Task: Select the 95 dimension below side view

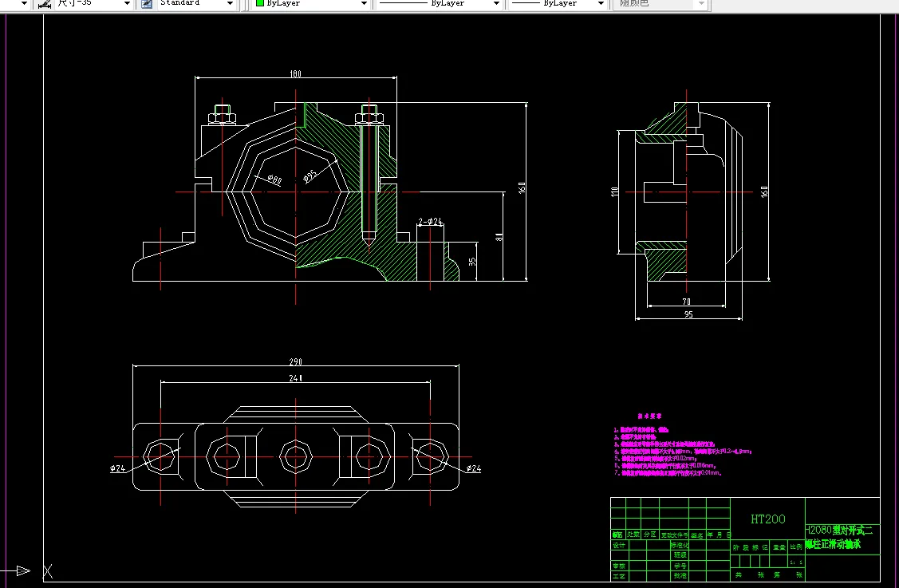Action: 688,315
